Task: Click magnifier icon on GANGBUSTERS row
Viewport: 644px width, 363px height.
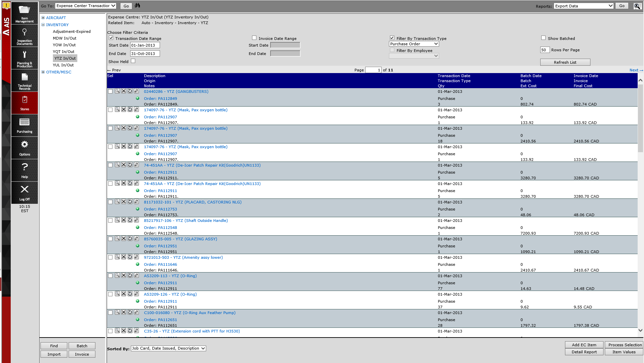Action: (x=117, y=91)
